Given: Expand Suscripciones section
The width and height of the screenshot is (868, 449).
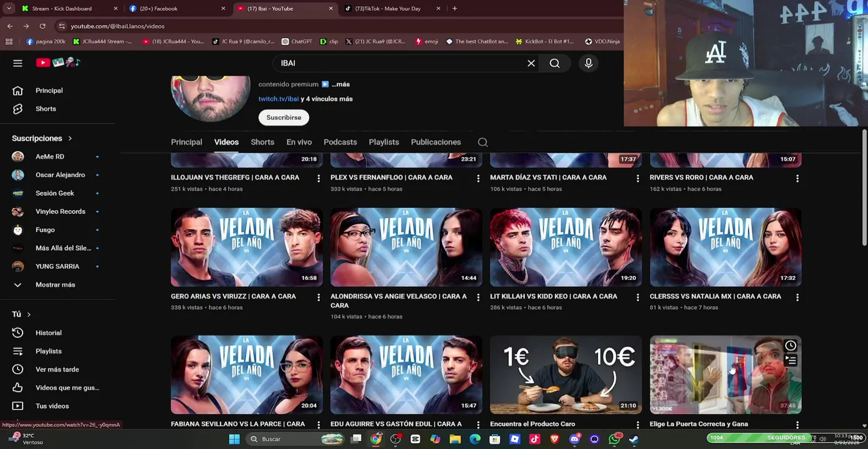Looking at the screenshot, I should tap(42, 138).
